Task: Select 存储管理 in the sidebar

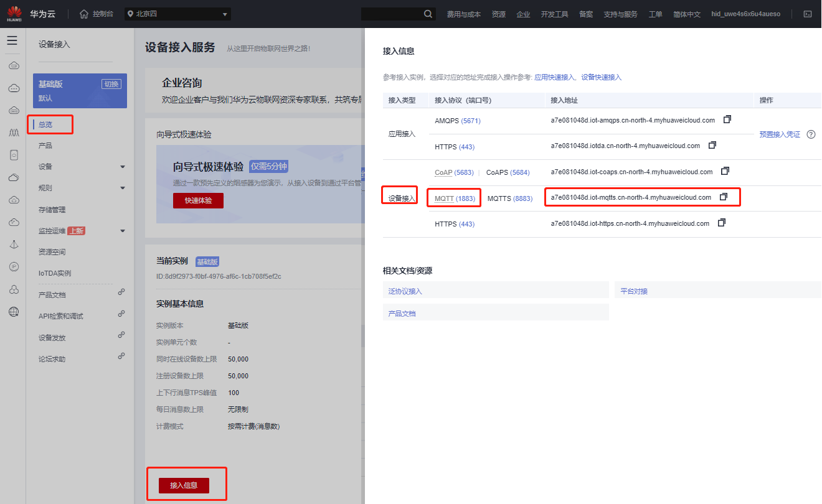Action: (x=52, y=210)
